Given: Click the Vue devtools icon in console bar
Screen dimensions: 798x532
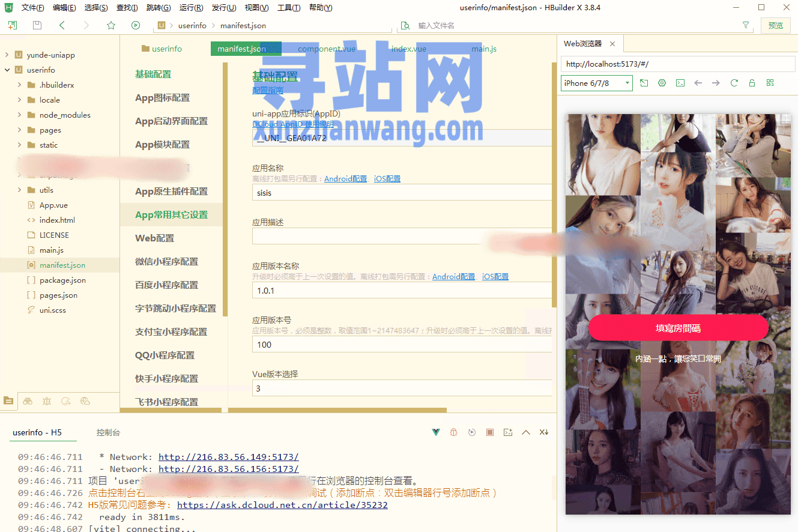Looking at the screenshot, I should 437,432.
